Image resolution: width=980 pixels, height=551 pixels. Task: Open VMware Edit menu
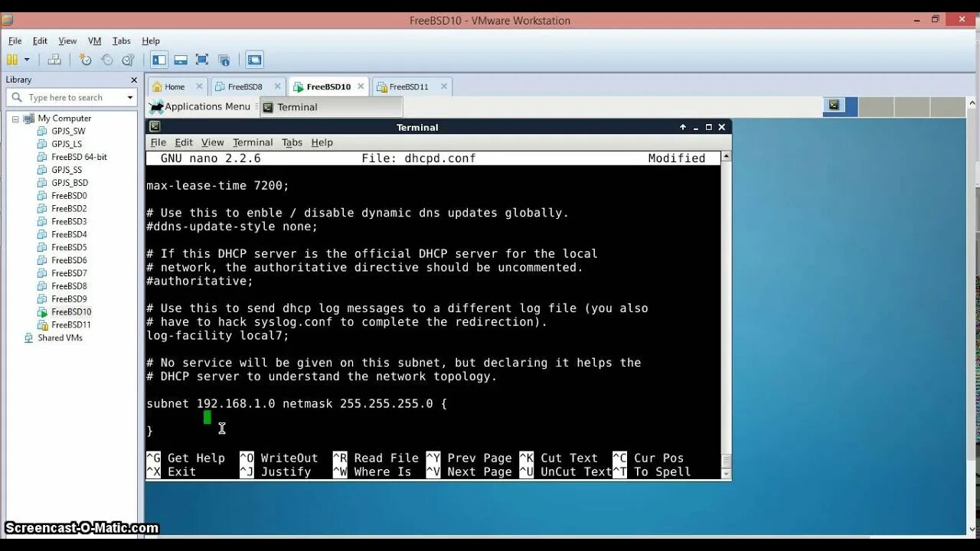click(40, 41)
